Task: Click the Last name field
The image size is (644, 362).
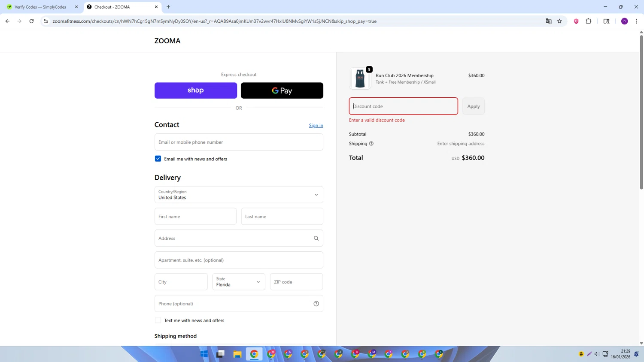Action: click(x=282, y=217)
